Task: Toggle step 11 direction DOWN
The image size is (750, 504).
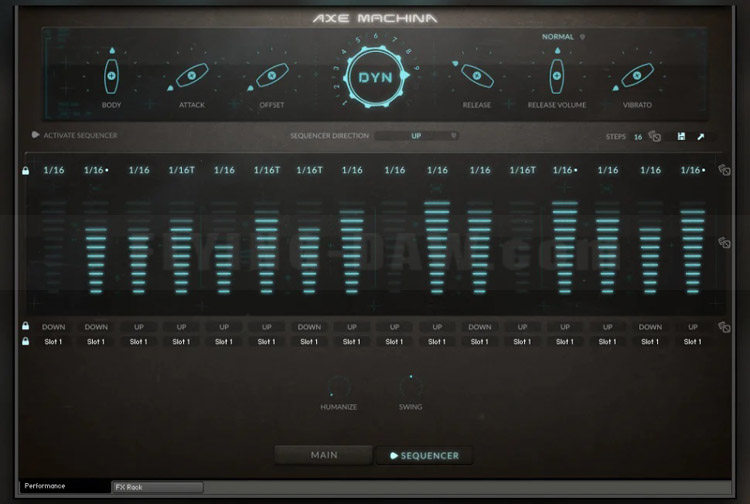Action: pyautogui.click(x=480, y=327)
